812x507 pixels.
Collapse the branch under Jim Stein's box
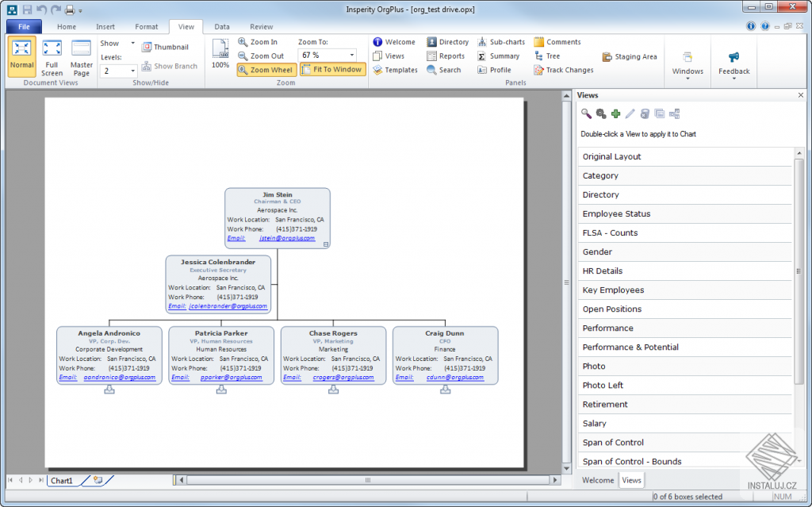326,244
